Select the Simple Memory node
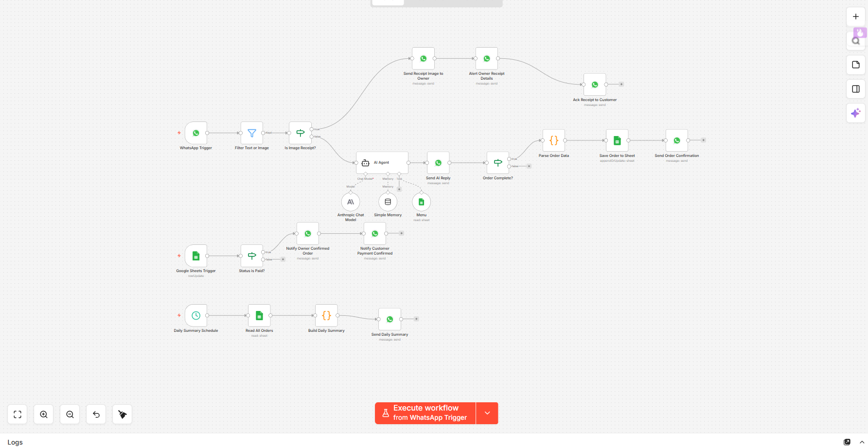Screen dimensions: 868x447 [388, 202]
